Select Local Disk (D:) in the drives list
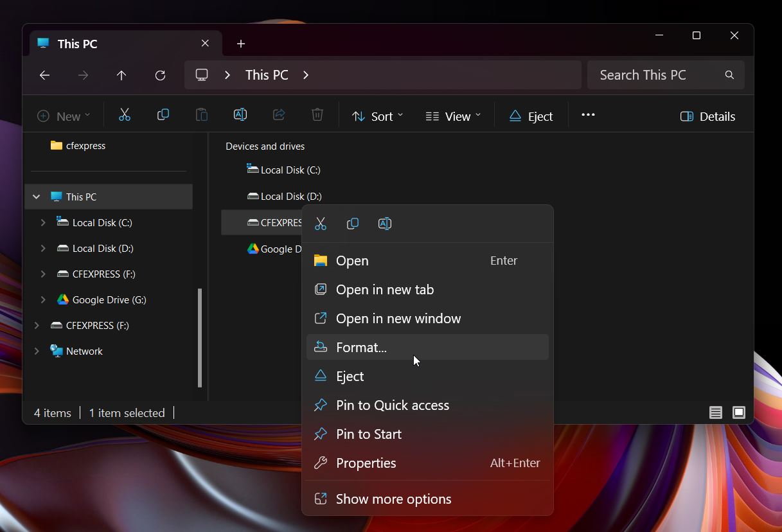782x532 pixels. click(x=284, y=196)
